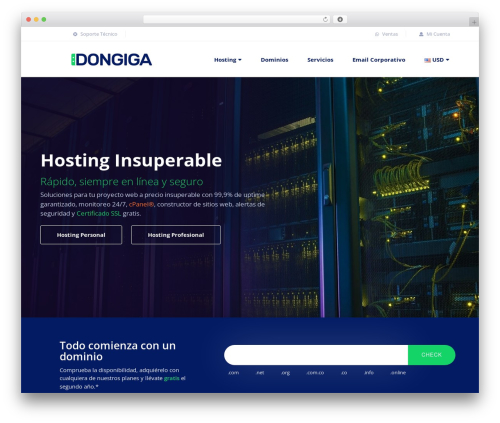Select the .co extension
Viewport: 500px width, 423px height.
click(344, 373)
